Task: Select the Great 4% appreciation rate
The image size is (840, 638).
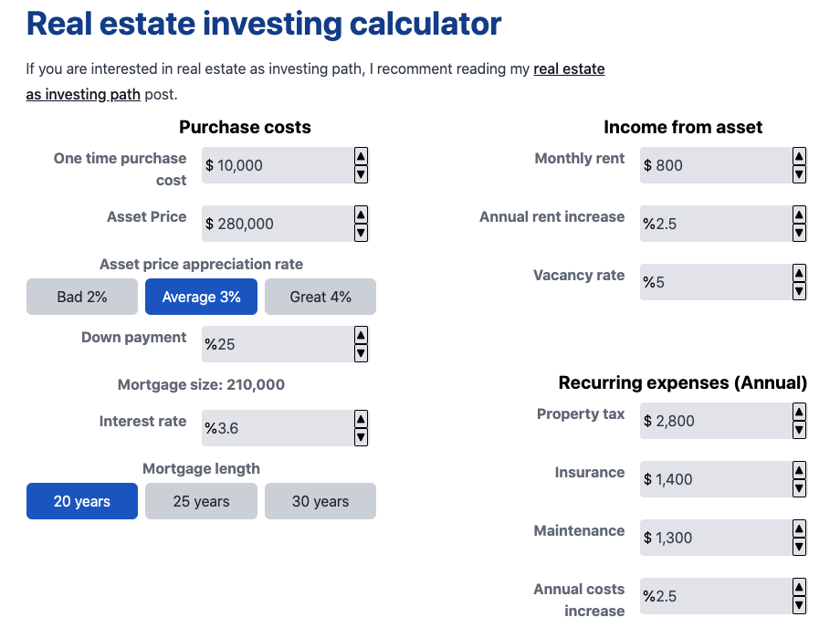Action: point(320,297)
